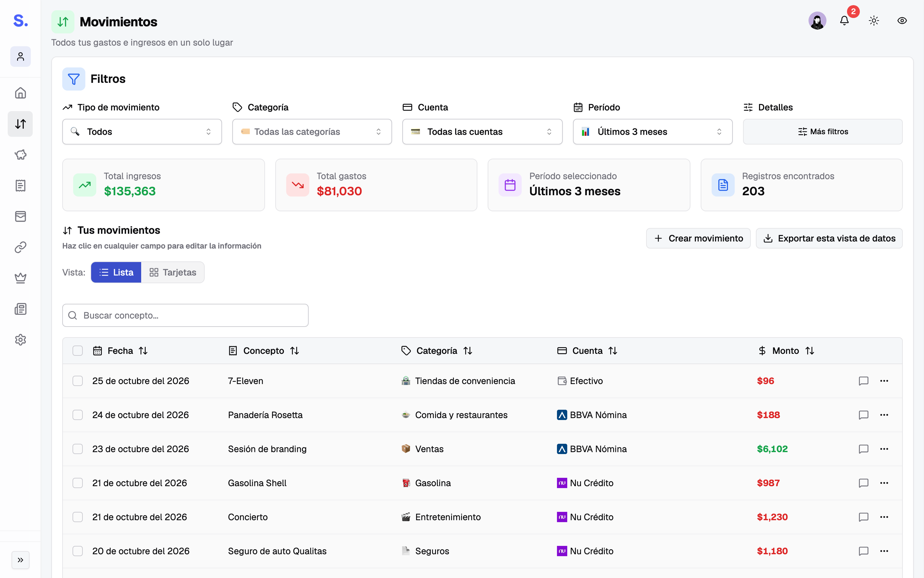924x578 pixels.
Task: Select the Panadería Rosetta row checkbox
Action: click(78, 415)
